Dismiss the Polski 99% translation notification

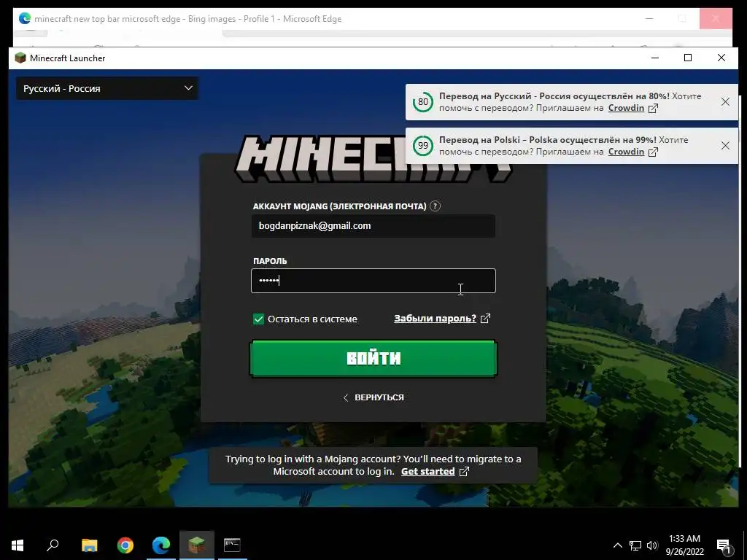[x=725, y=146]
